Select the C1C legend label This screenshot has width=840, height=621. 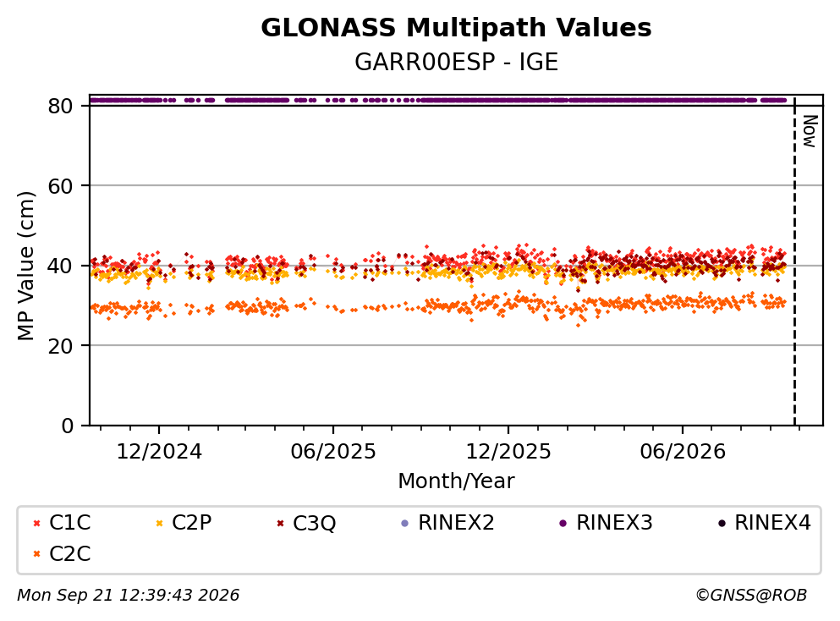pos(69,522)
